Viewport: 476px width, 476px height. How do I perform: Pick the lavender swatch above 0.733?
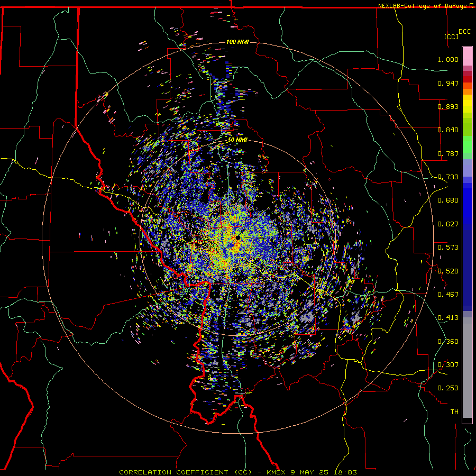pyautogui.click(x=467, y=168)
